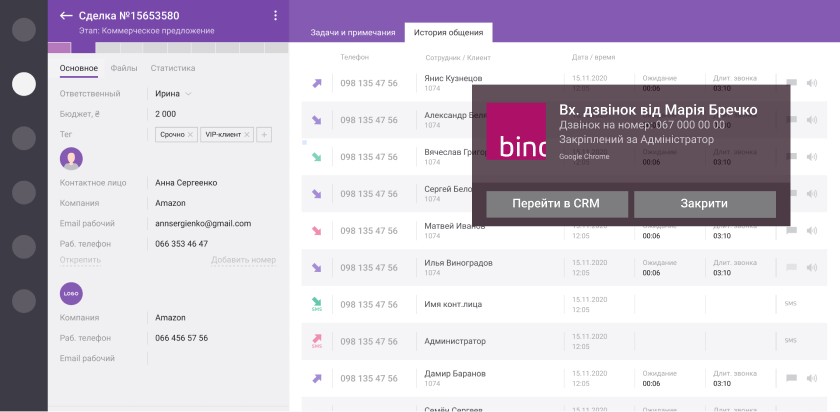Open the comment icon in Илья Виноградов row
Image resolution: width=840 pixels, height=412 pixels.
pos(791,267)
